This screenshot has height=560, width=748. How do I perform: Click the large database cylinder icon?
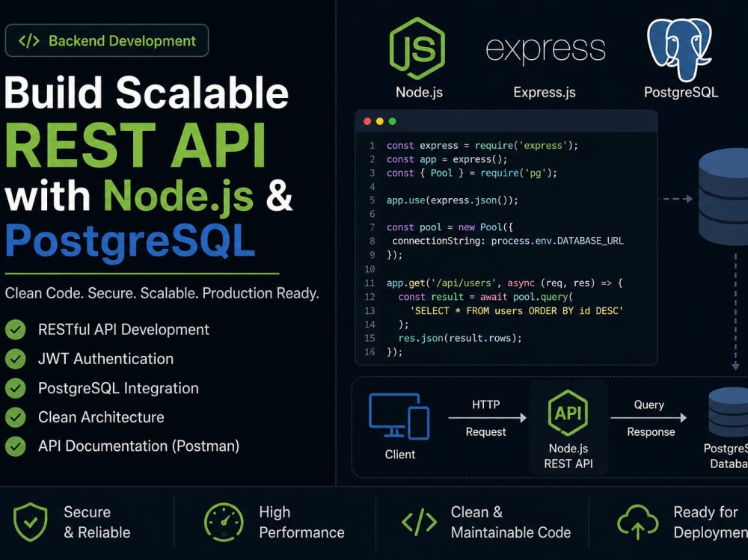coord(724,197)
